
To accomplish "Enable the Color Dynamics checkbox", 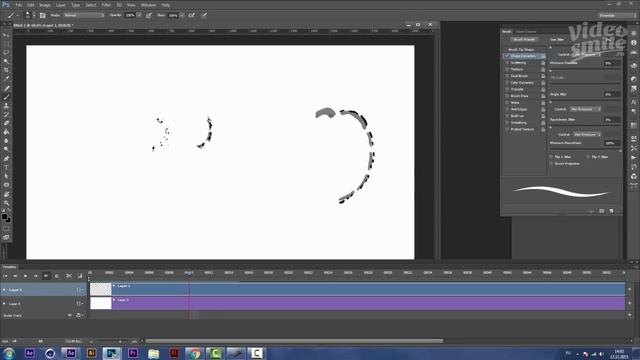I will [x=507, y=82].
